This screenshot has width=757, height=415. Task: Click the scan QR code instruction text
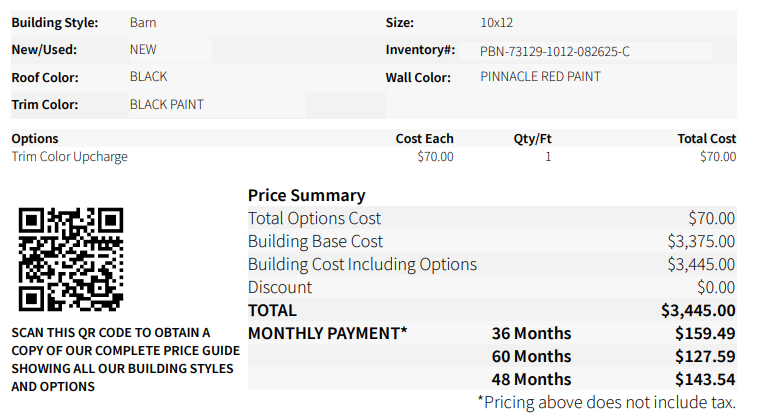[x=125, y=359]
